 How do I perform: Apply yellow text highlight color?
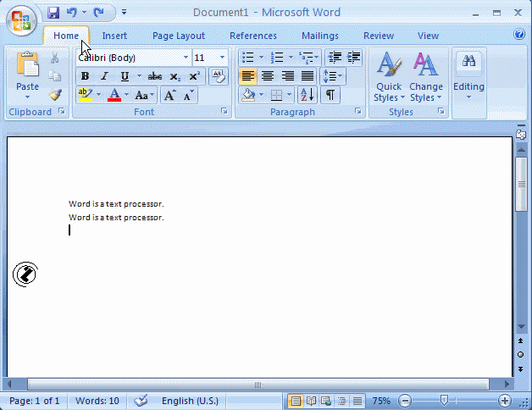coord(86,95)
